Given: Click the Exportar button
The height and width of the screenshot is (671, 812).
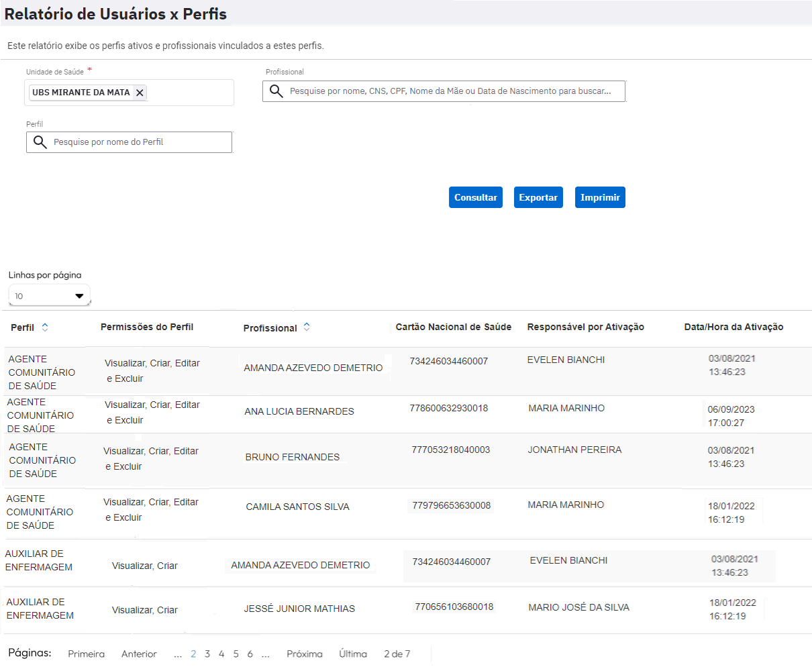Looking at the screenshot, I should (x=538, y=197).
